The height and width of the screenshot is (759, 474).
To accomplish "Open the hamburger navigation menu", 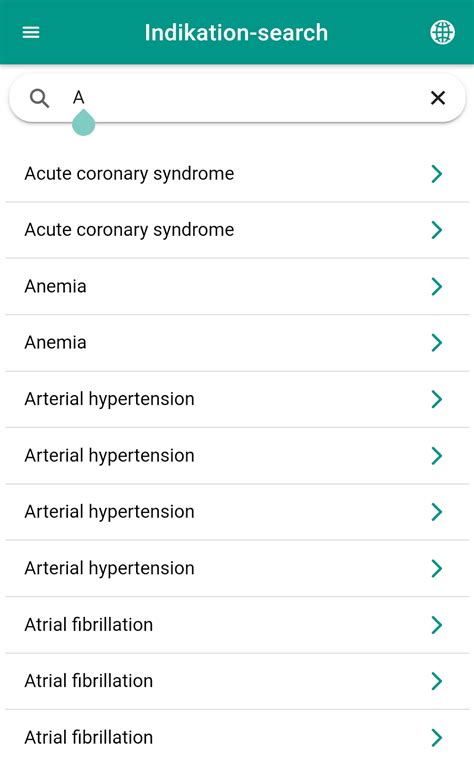I will (x=31, y=32).
